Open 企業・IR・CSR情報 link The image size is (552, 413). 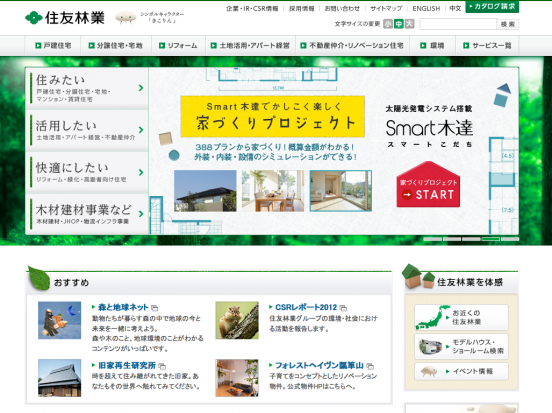tap(252, 8)
